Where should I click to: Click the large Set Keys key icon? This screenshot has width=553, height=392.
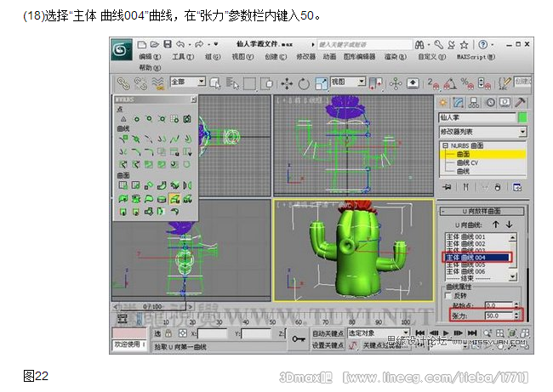pyautogui.click(x=299, y=339)
